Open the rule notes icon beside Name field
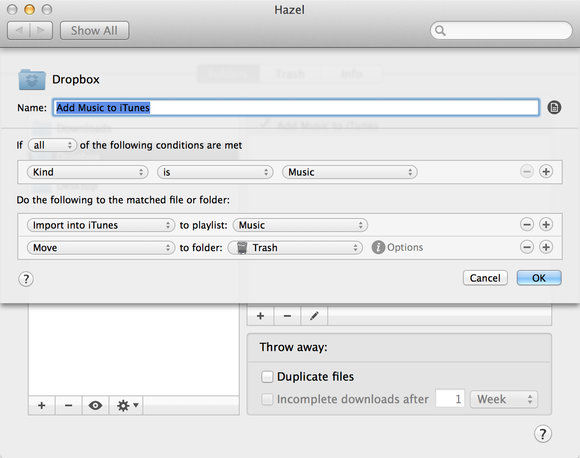Image resolution: width=580 pixels, height=458 pixels. [x=554, y=108]
